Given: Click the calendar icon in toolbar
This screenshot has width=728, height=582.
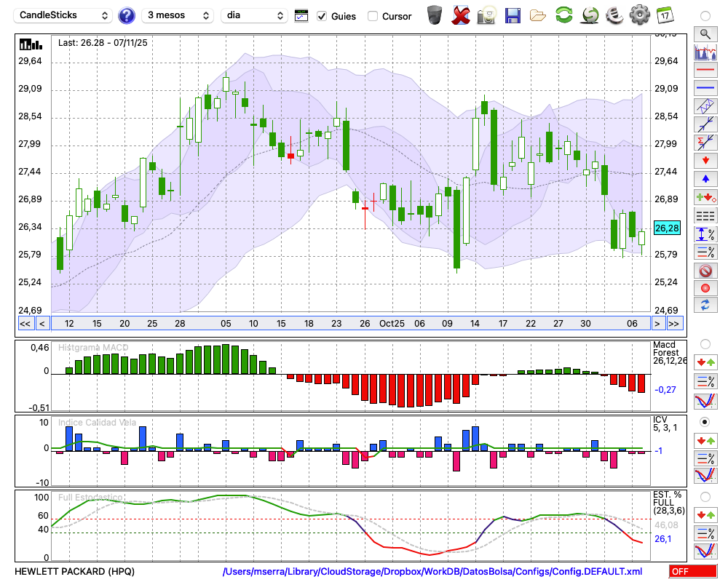Looking at the screenshot, I should point(665,15).
